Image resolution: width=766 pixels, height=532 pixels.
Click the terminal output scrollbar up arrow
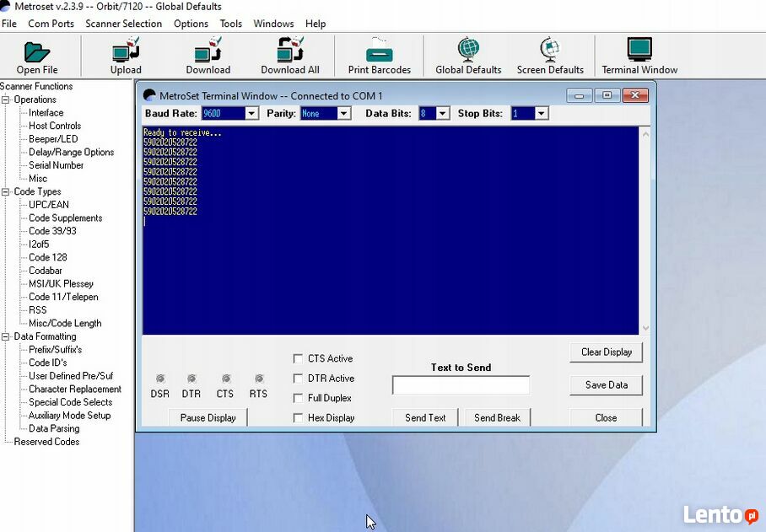pyautogui.click(x=645, y=133)
